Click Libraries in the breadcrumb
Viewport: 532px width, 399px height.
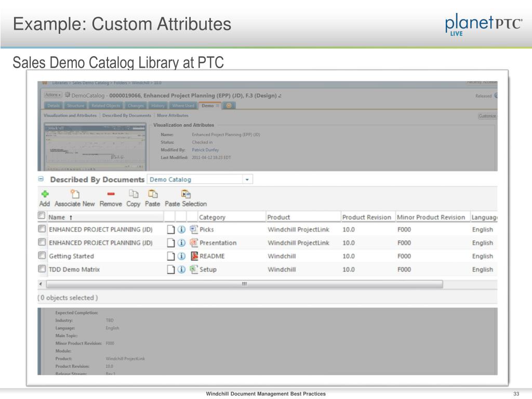(x=60, y=83)
